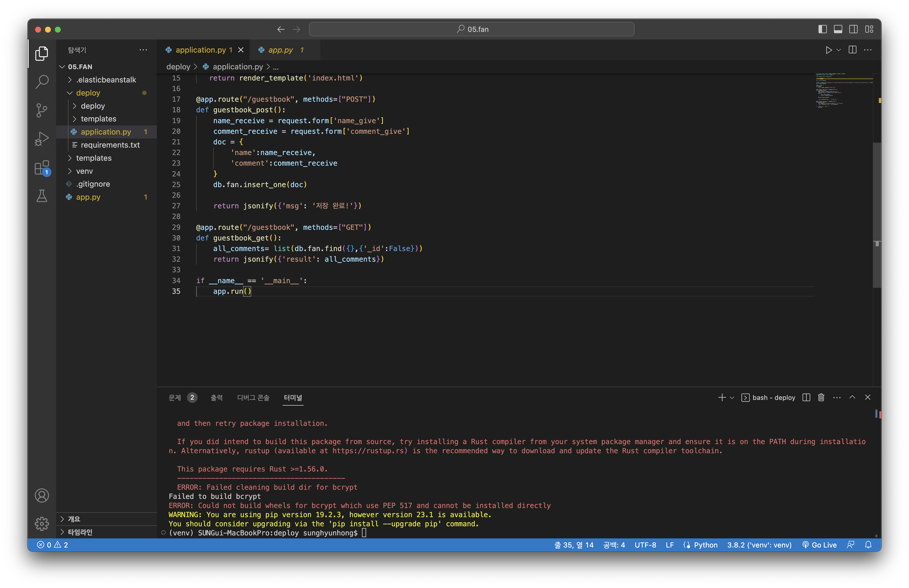The height and width of the screenshot is (588, 909).
Task: Open the Accounts menu icon
Action: pyautogui.click(x=42, y=495)
